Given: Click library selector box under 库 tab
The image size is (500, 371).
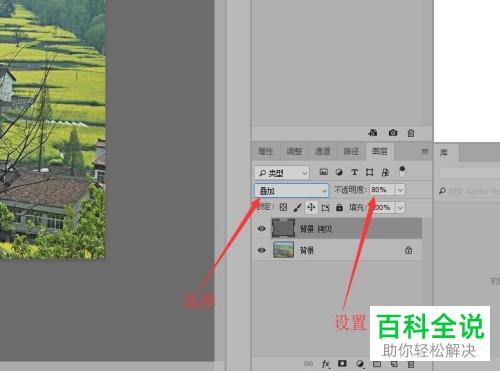Looking at the screenshot, I should [x=470, y=173].
